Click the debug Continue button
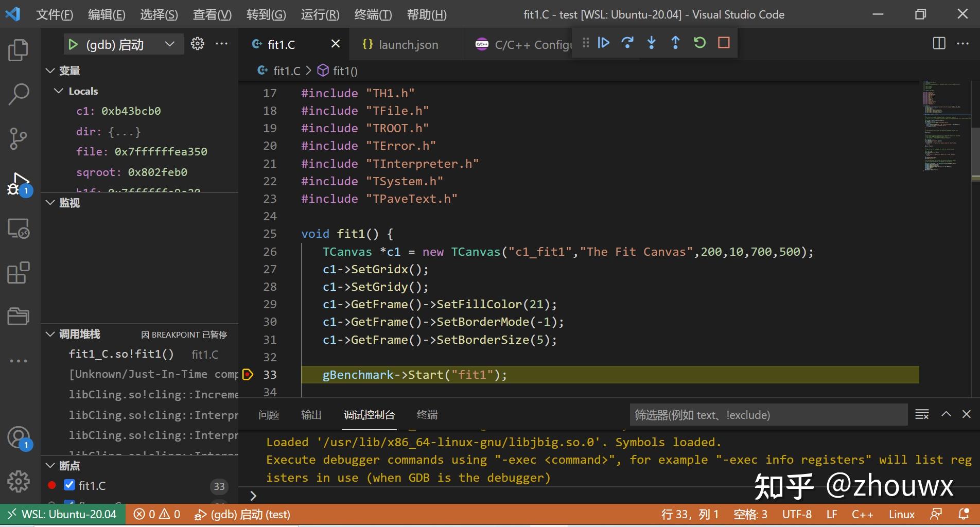Screen dimensions: 980x527 pos(603,43)
